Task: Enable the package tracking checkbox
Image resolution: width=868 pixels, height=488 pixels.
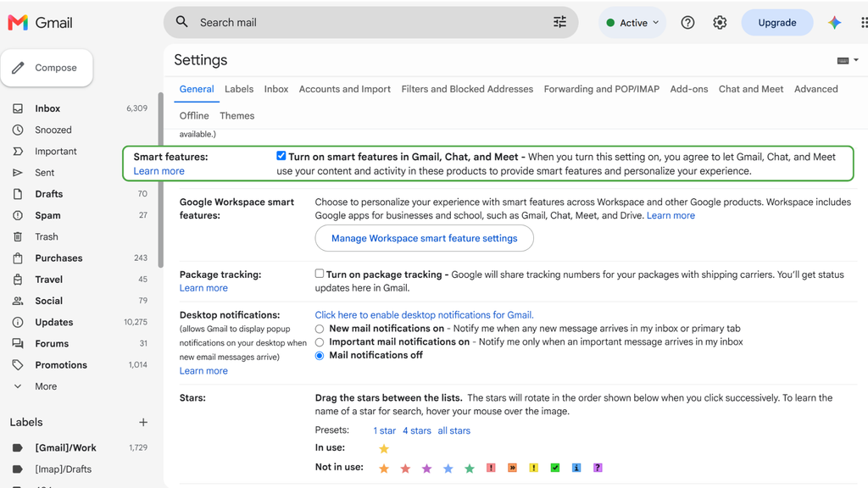Action: click(x=320, y=274)
